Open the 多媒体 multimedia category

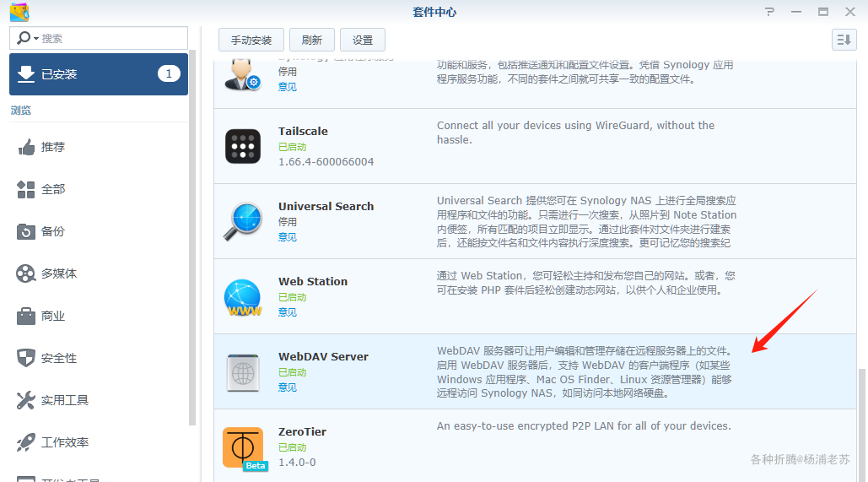tap(99, 273)
